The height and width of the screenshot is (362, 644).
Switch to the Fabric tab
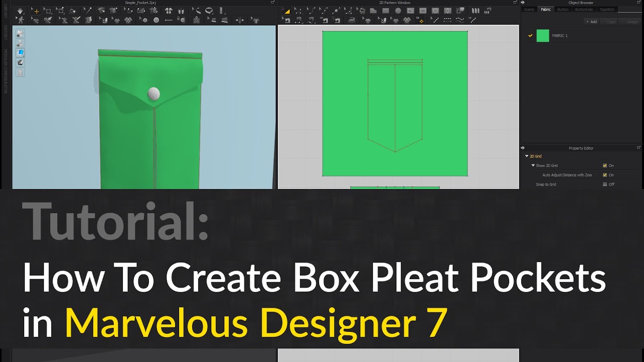[545, 9]
